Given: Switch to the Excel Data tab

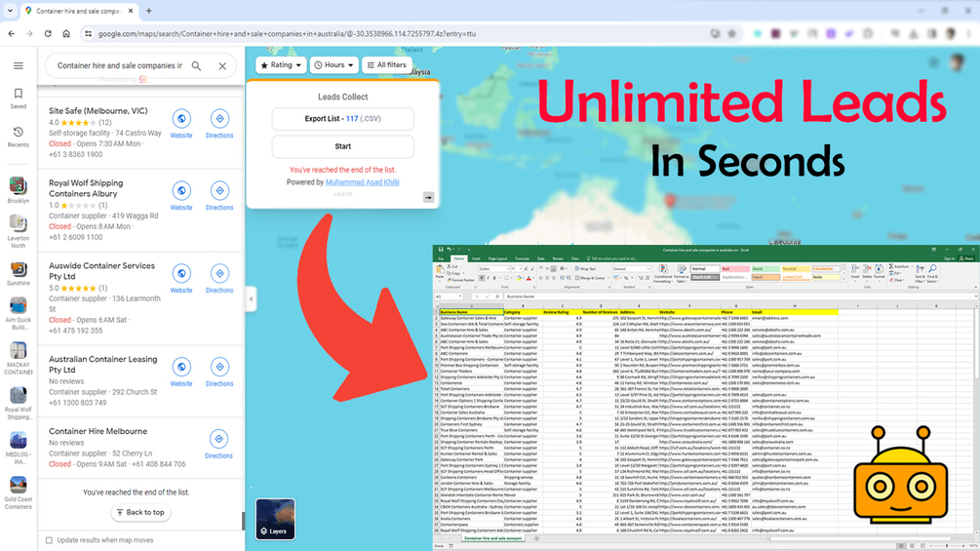Looking at the screenshot, I should 540,258.
